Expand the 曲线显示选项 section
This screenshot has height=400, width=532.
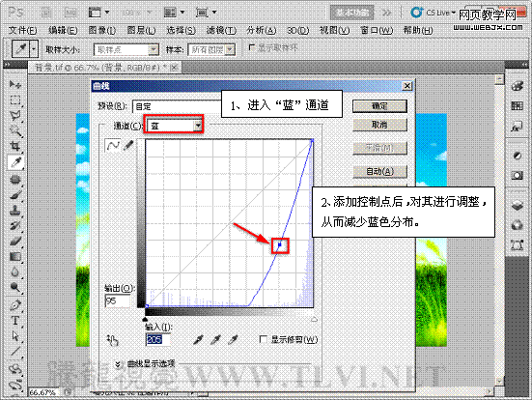(118, 364)
